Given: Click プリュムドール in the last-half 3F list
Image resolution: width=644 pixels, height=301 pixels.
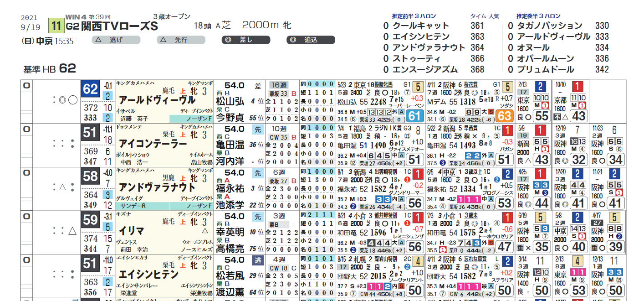Looking at the screenshot, I should coord(545,70).
